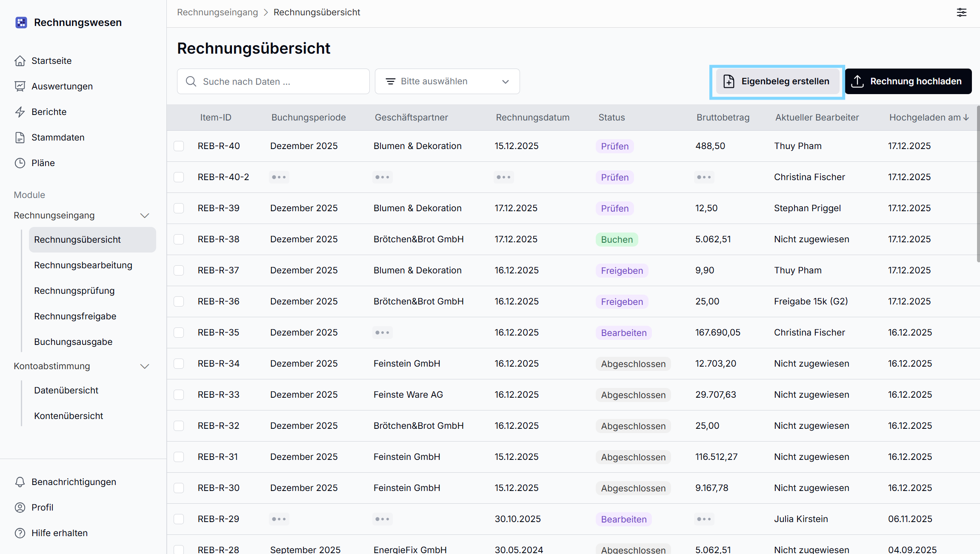Open view settings sliders icon top right
The height and width of the screenshot is (554, 980).
(961, 12)
